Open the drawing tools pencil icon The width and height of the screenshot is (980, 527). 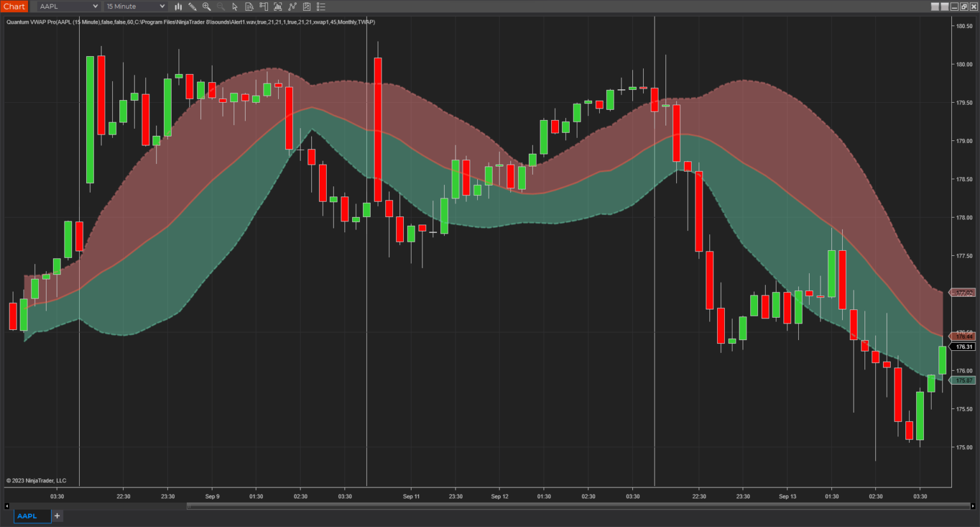(193, 6)
